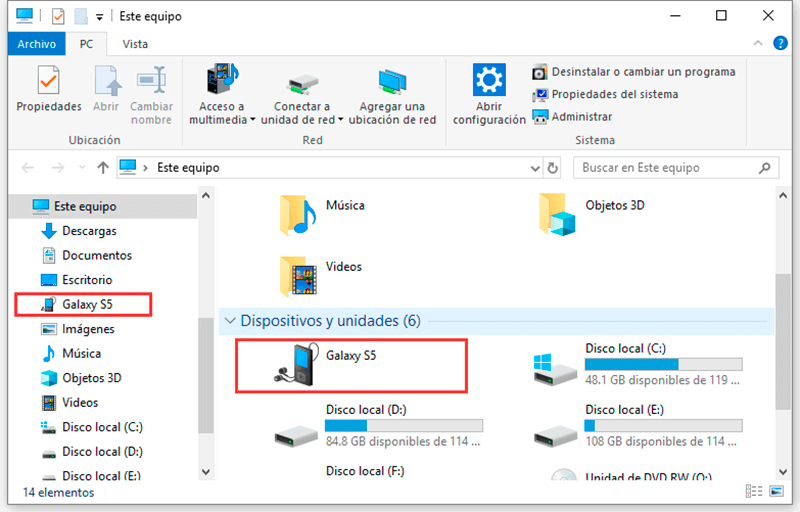800x512 pixels.
Task: Go forward with the right arrow
Action: pos(58,168)
